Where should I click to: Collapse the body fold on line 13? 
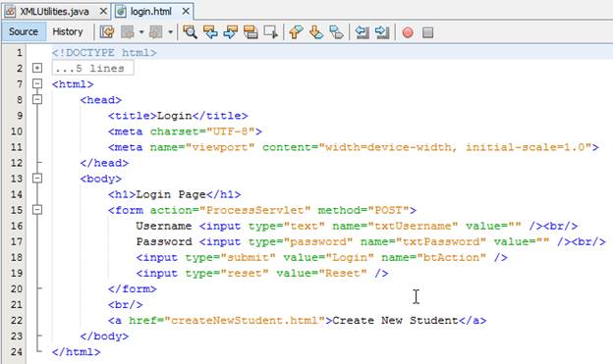tap(37, 179)
